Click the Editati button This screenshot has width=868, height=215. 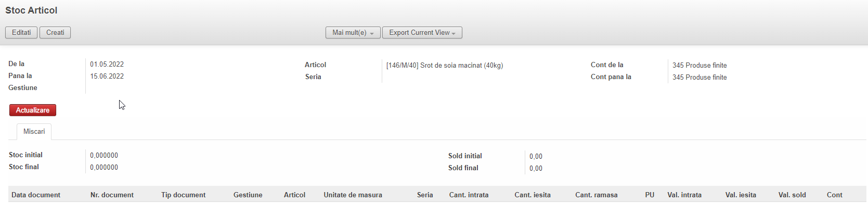pos(21,33)
